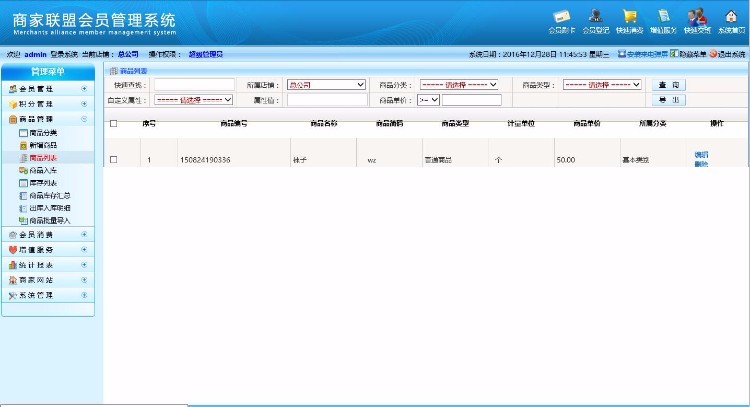
Task: Click the 编辑 edit link in row 1
Action: [701, 154]
